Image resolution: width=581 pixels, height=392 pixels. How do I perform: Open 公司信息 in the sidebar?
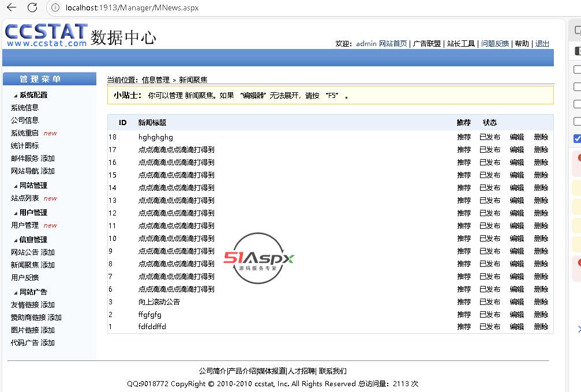click(25, 120)
